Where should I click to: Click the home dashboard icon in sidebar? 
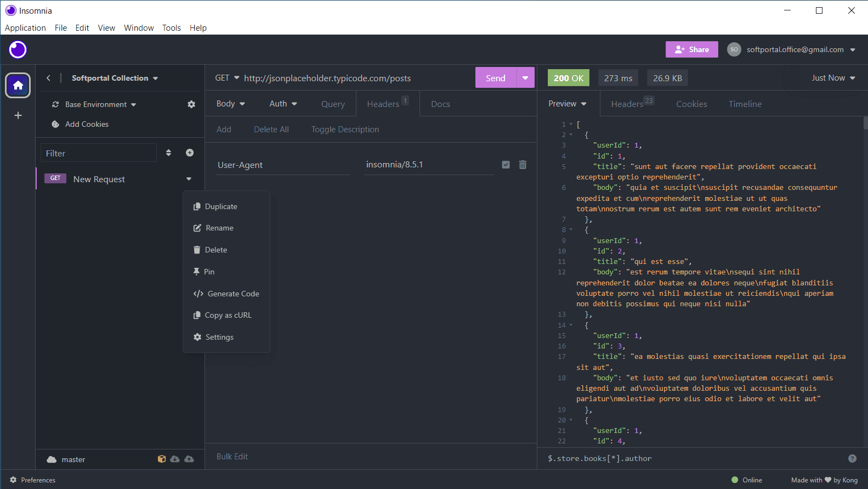point(18,85)
